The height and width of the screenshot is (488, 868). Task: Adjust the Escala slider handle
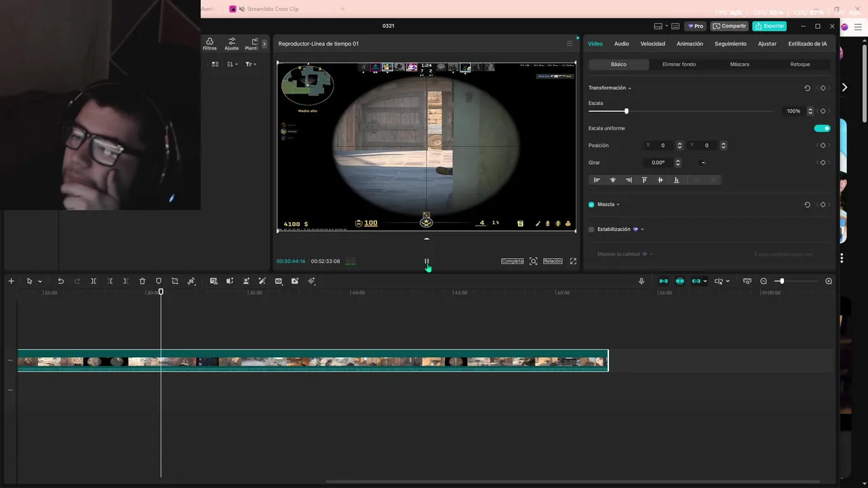click(x=626, y=111)
